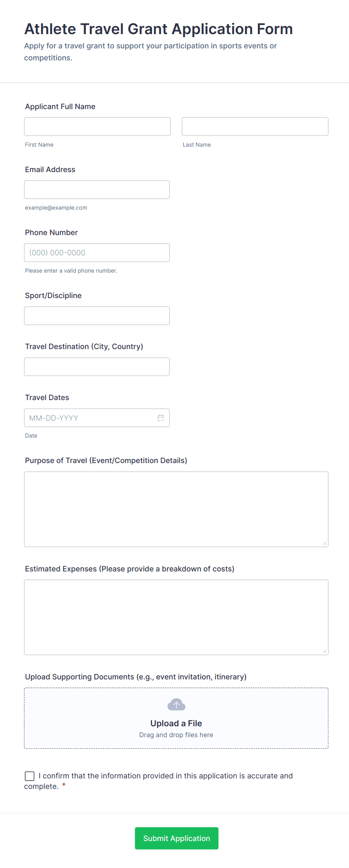Focus the Email Address text box
This screenshot has width=349, height=868.
97,190
